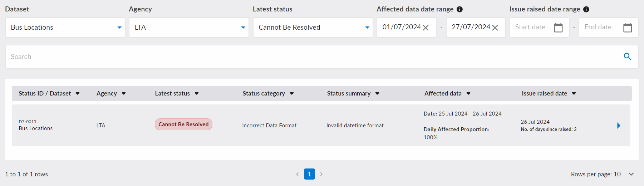Clear the 01/07/2024 start date
The width and height of the screenshot is (644, 186).
pyautogui.click(x=426, y=28)
